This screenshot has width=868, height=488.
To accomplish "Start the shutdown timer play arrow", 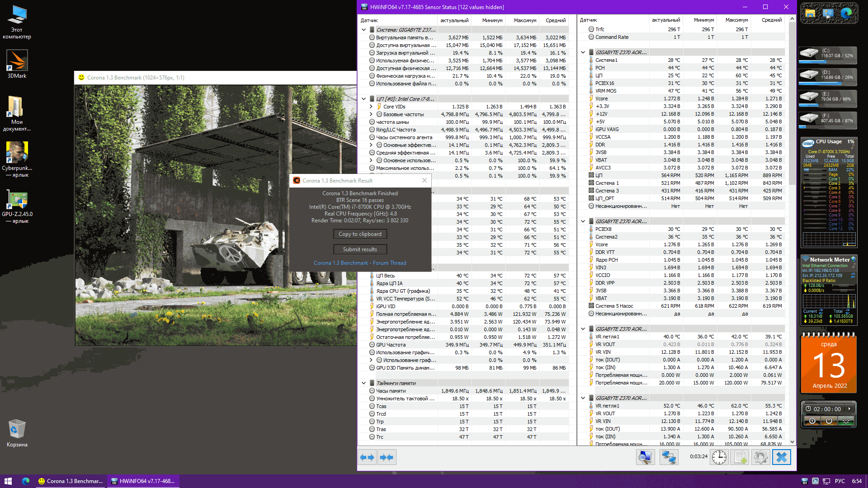I will (849, 409).
